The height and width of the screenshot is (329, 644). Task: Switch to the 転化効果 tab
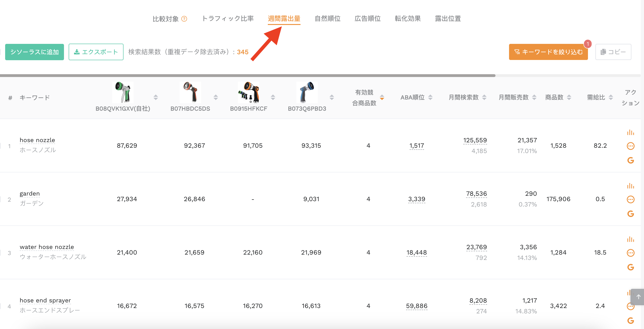point(407,19)
